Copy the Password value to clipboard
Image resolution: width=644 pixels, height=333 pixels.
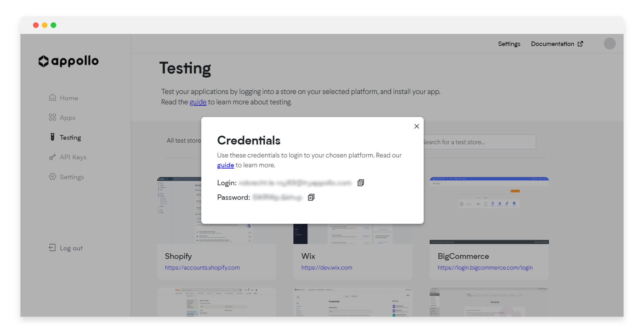coord(311,197)
